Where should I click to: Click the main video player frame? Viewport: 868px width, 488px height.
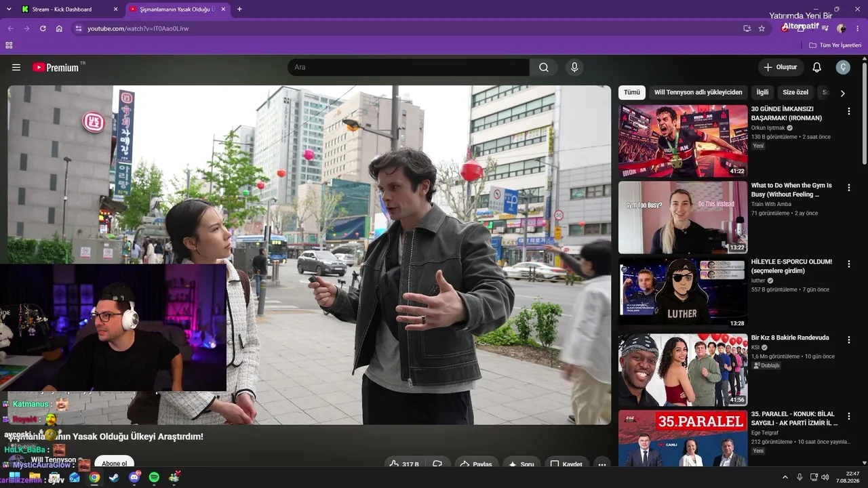[309, 255]
